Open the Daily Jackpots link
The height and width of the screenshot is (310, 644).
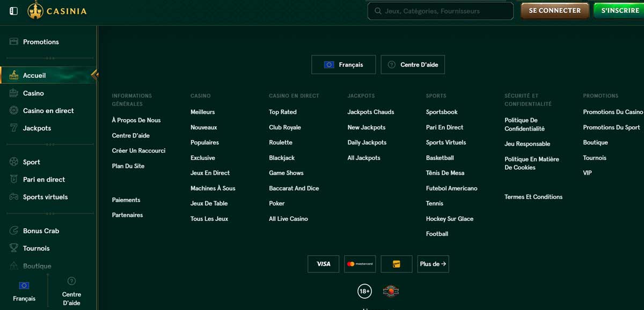(x=367, y=142)
